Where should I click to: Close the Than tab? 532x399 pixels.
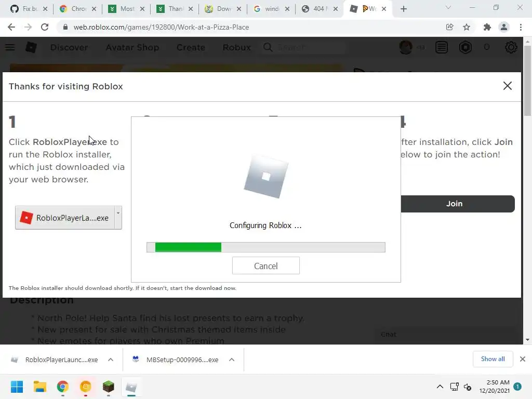tap(191, 9)
